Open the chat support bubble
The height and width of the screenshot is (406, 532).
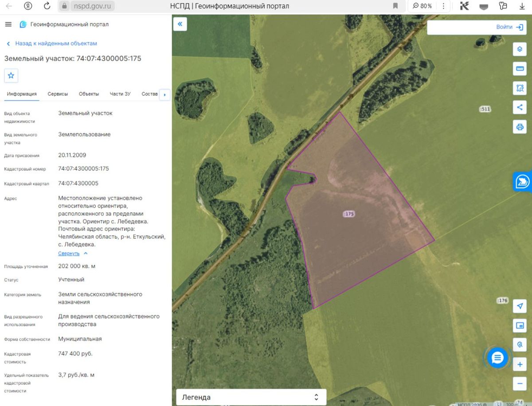(498, 358)
